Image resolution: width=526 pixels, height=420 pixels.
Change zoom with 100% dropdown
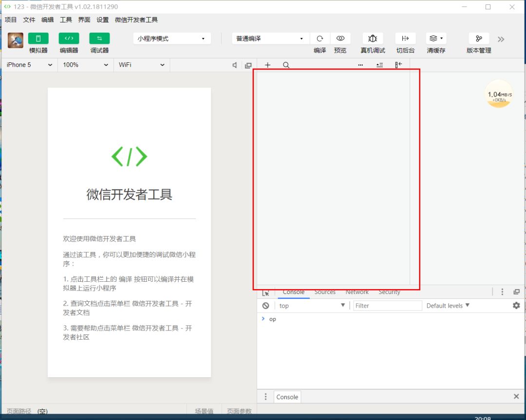(x=86, y=65)
